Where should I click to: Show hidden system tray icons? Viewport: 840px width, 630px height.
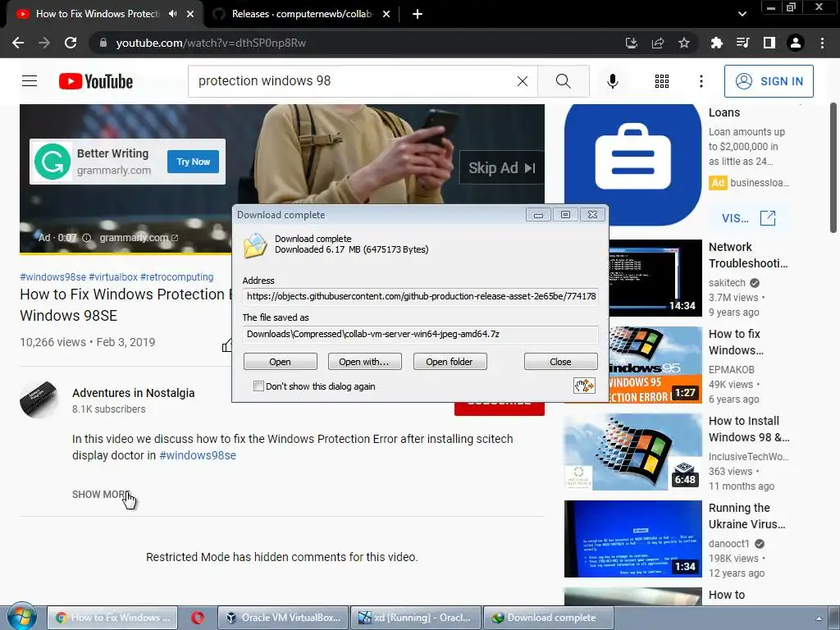pyautogui.click(x=818, y=619)
